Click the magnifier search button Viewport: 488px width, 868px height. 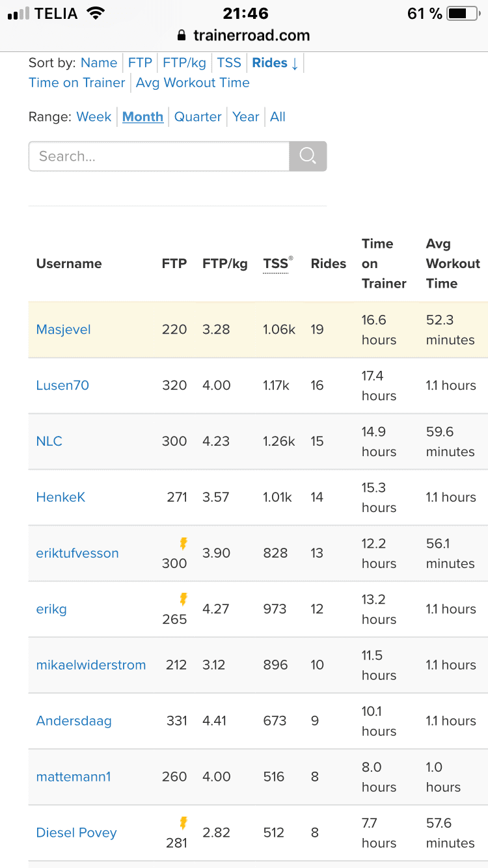(x=308, y=156)
